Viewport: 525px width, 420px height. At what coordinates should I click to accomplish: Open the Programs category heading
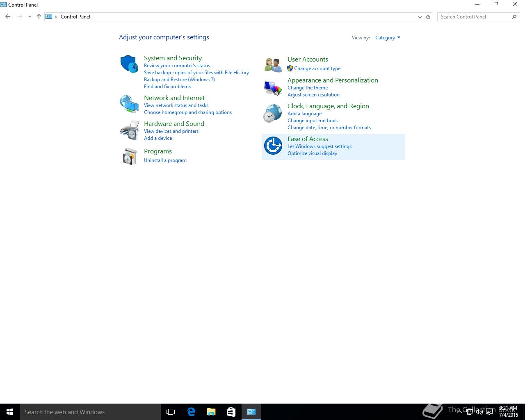click(158, 151)
